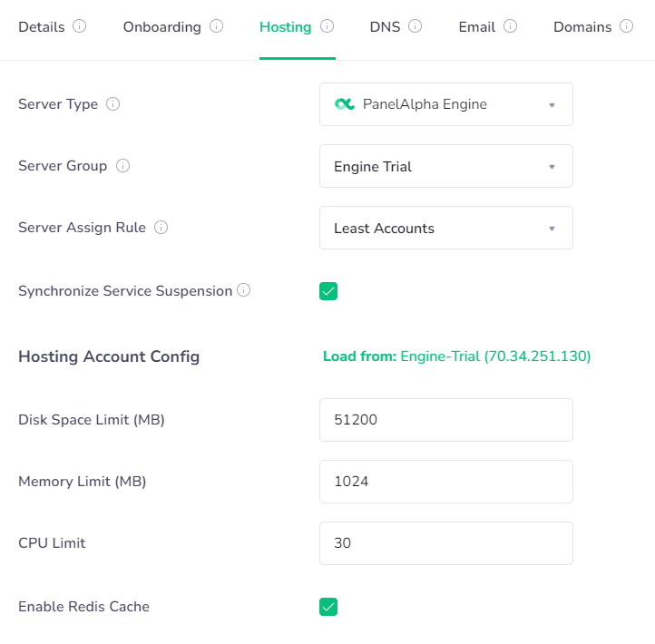Click the info icon next to Domains tab
Screen dimensions: 655x644
click(626, 26)
